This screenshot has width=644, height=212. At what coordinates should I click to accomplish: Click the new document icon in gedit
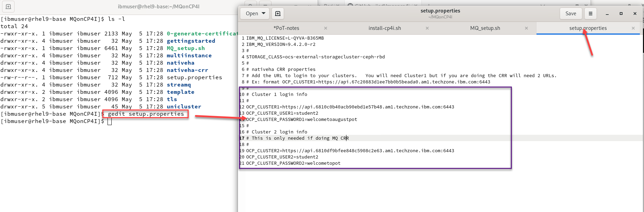coord(277,14)
